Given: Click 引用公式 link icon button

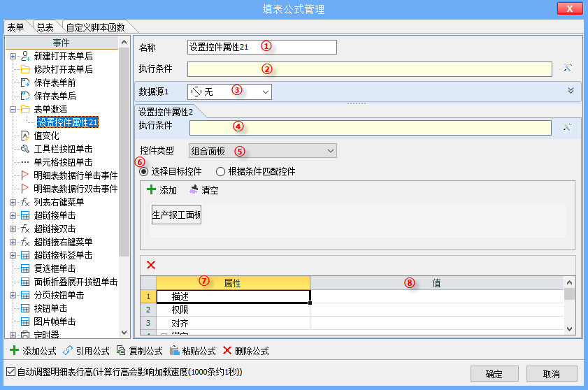Looking at the screenshot, I should click(x=86, y=351).
